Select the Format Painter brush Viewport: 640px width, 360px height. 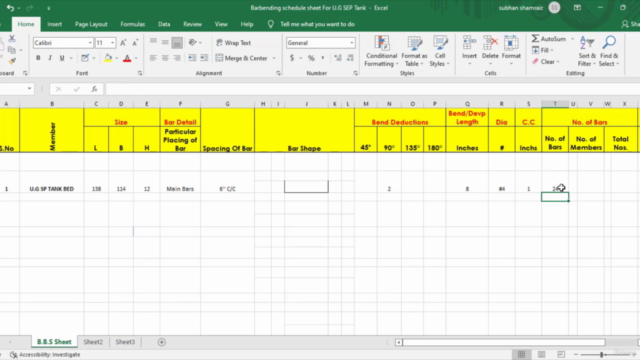pyautogui.click(x=12, y=61)
